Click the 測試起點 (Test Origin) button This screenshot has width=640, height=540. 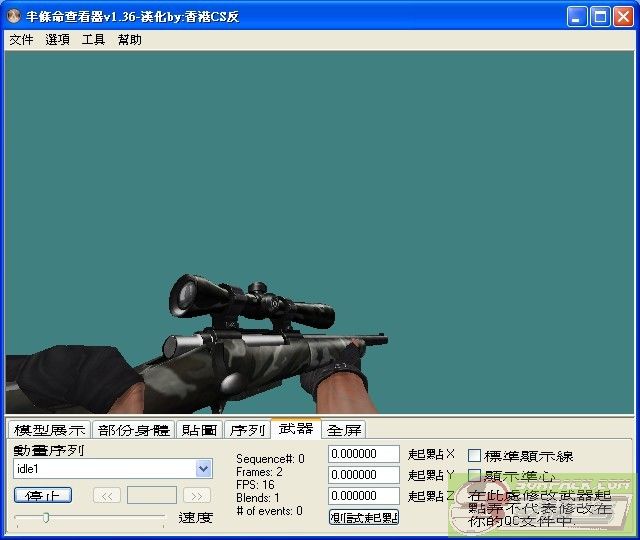(x=364, y=517)
